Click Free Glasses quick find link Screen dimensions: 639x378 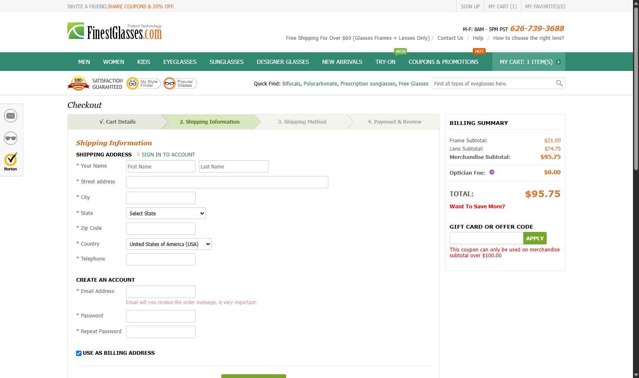pos(413,84)
